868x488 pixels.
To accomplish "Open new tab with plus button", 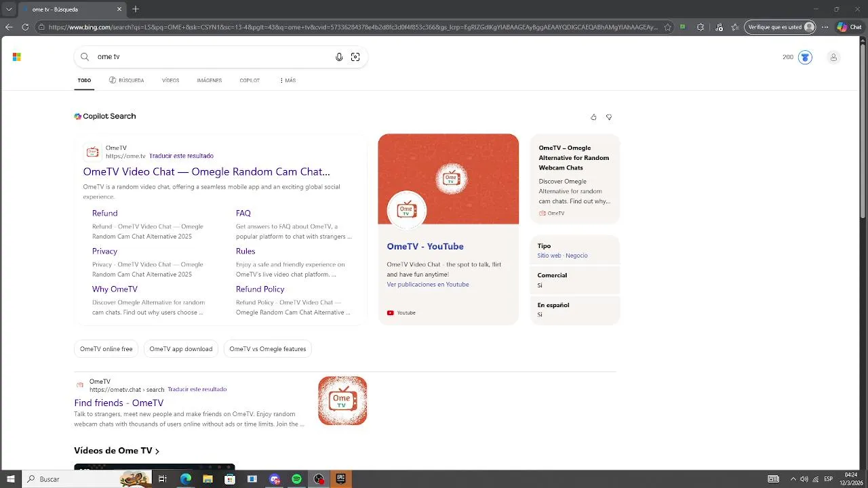I will coord(136,9).
